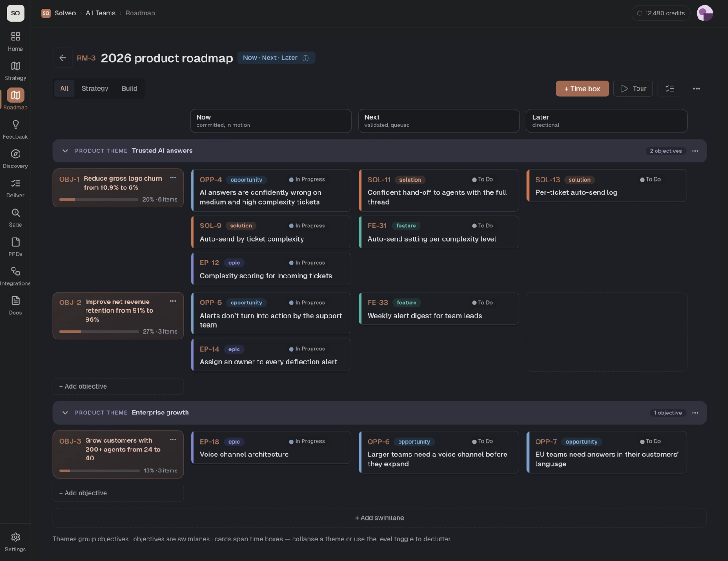The image size is (728, 561).
Task: Open Strategy in the sidebar
Action: (15, 71)
